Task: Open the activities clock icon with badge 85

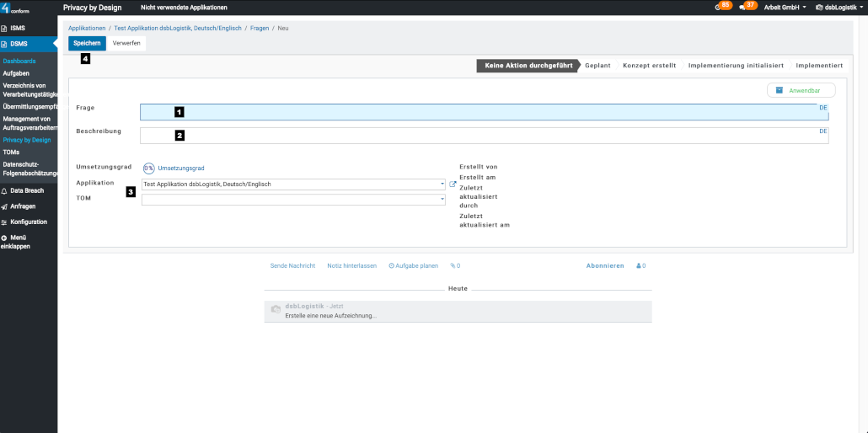Action: [718, 8]
